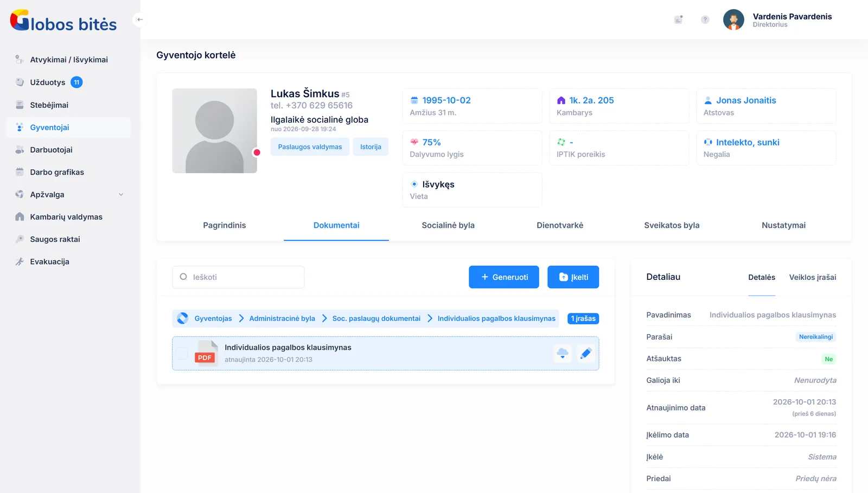Viewport: 868px width, 493px height.
Task: Click the 75% Dalyvumo lygis card
Action: (x=472, y=148)
